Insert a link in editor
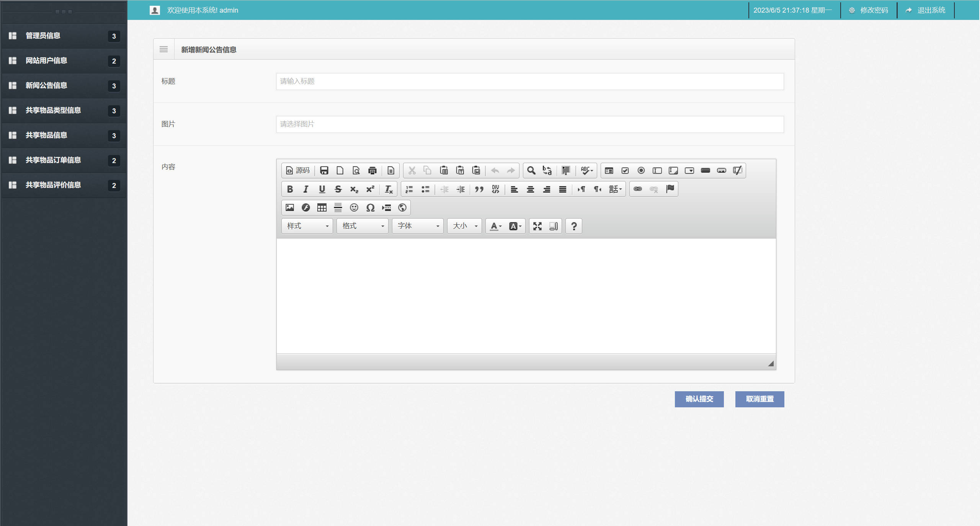The image size is (980, 526). pyautogui.click(x=637, y=189)
